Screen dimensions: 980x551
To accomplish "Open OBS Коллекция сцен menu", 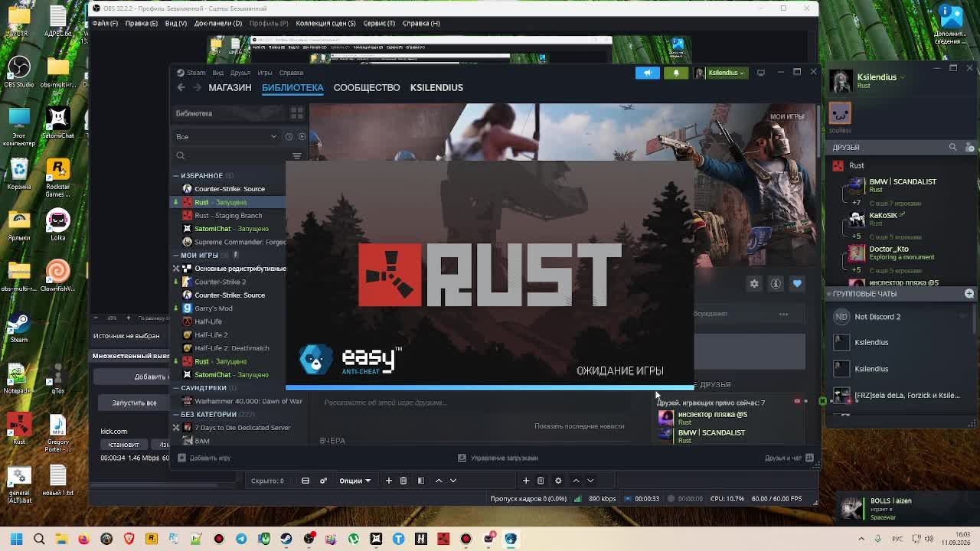I will pos(325,23).
